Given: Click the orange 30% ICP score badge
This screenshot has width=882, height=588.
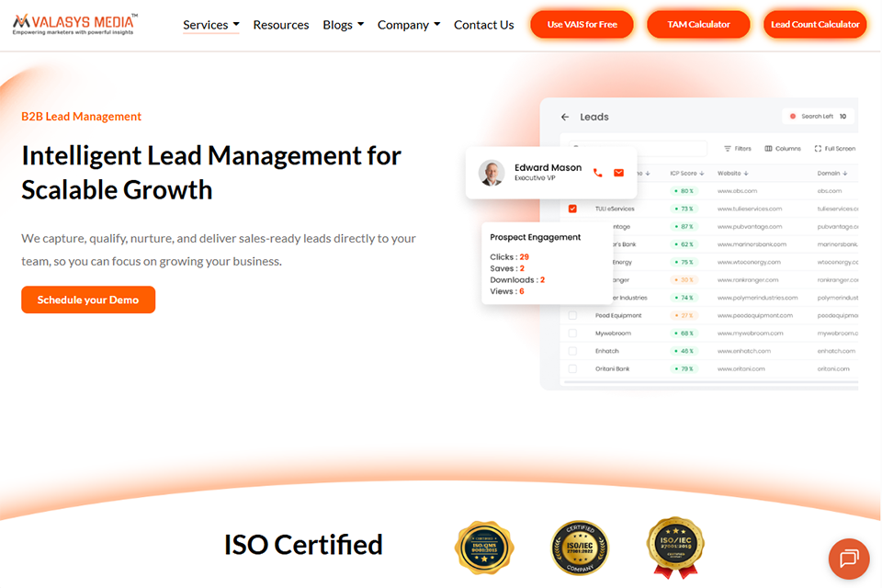Looking at the screenshot, I should tap(684, 280).
